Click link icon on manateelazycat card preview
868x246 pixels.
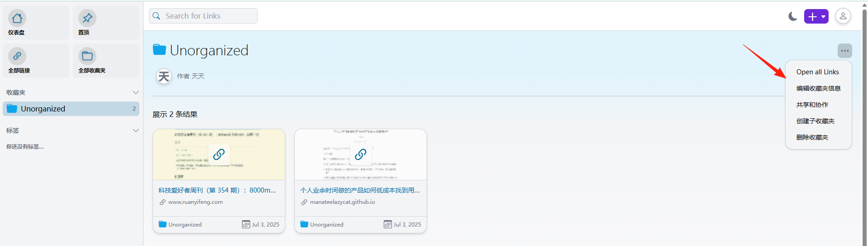(360, 154)
